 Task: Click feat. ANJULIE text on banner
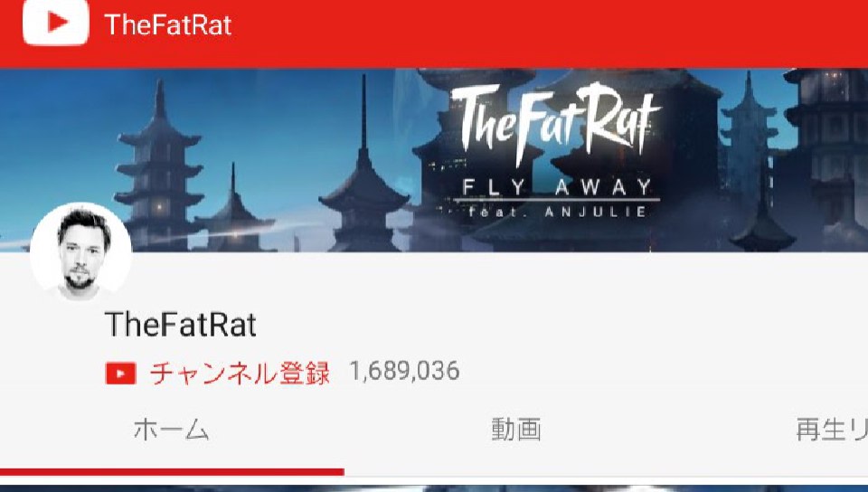tap(557, 212)
